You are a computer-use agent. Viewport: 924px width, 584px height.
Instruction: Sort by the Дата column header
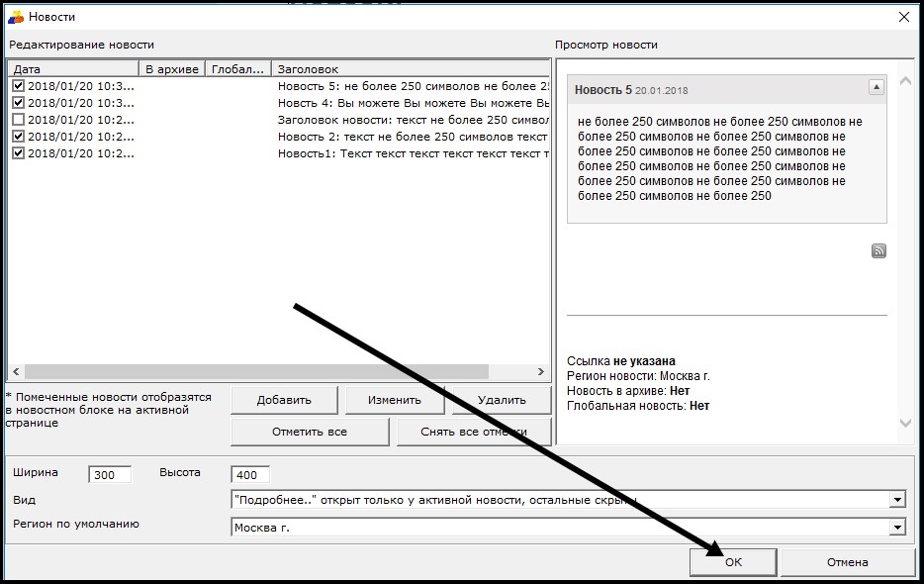73,69
